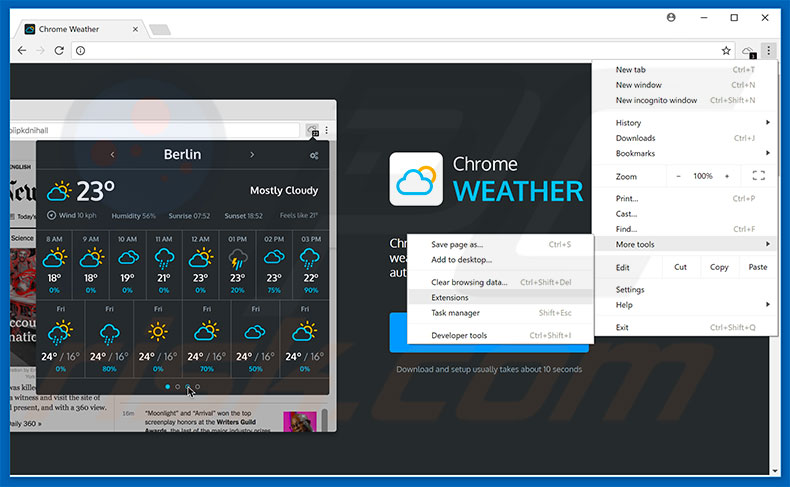Viewport: 790px width, 487px height.
Task: Expand the Bookmarks submenu
Action: point(685,153)
